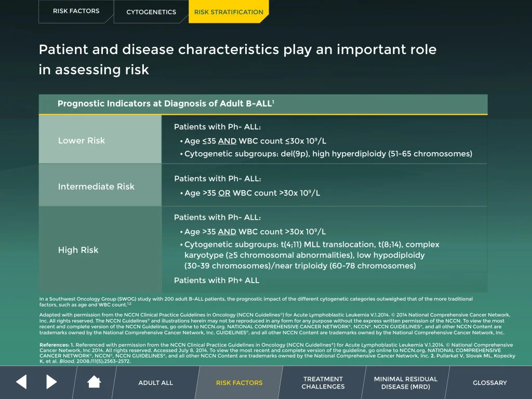The image size is (532, 399).
Task: Select the Risk Stratification tab
Action: [x=229, y=12]
